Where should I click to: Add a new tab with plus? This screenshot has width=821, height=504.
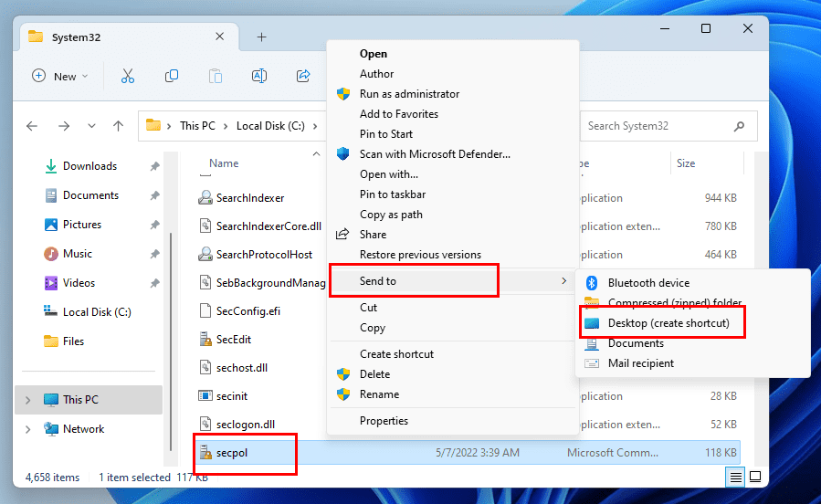tap(262, 37)
